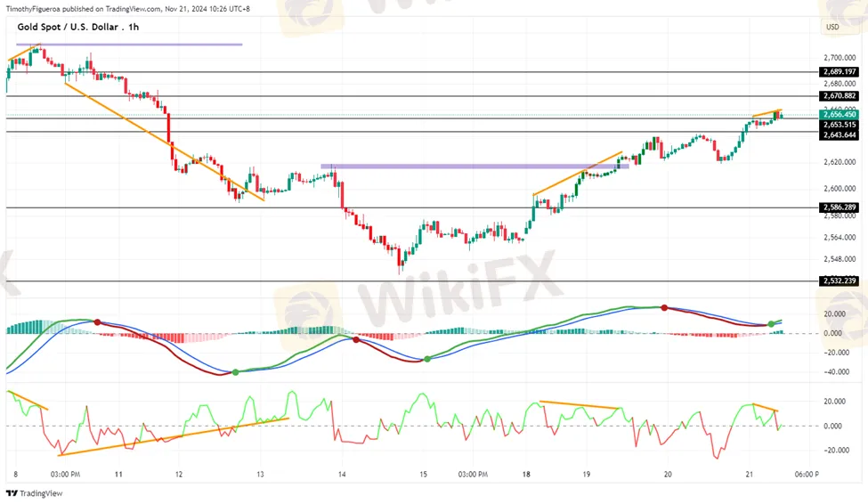This screenshot has width=868, height=504.
Task: Click the TradingView logo at bottom left
Action: (x=34, y=493)
